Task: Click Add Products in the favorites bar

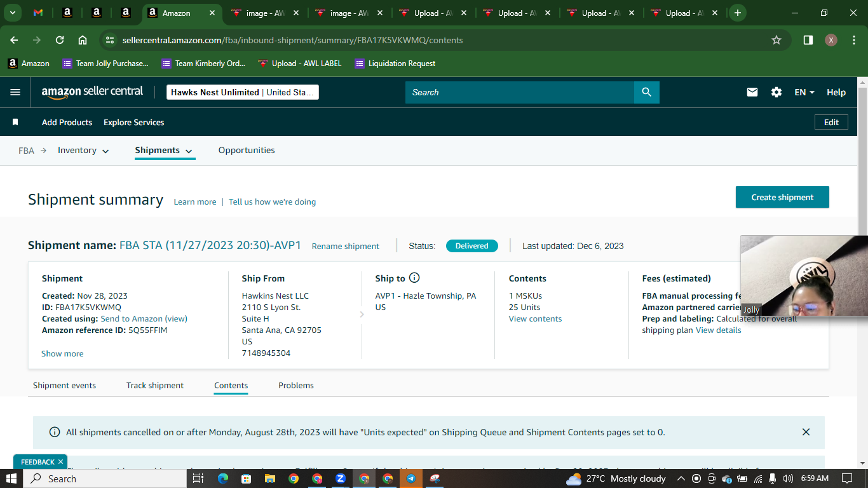Action: pos(67,122)
